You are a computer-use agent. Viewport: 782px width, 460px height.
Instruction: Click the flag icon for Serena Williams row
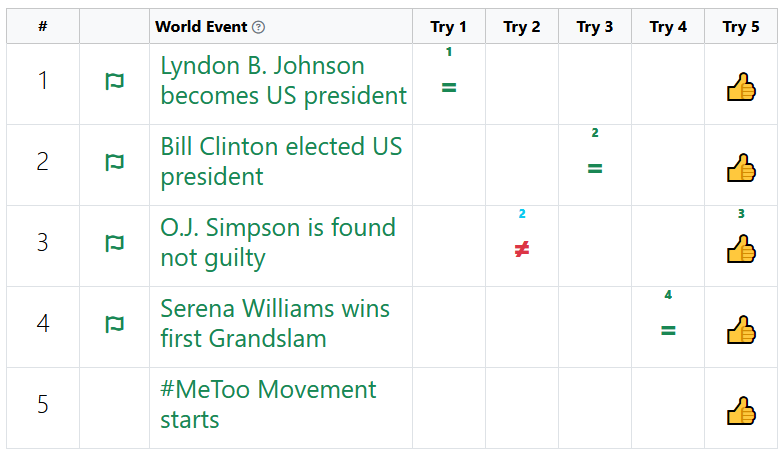114,324
